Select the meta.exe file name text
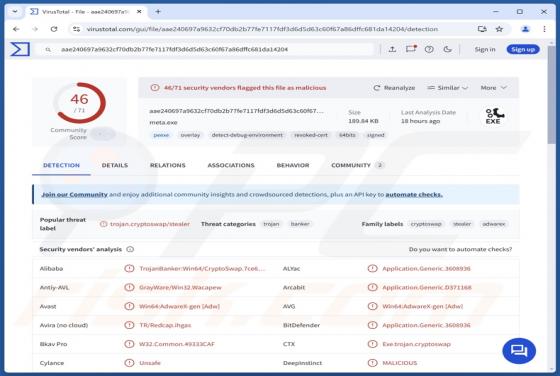560x376 pixels. [164, 122]
